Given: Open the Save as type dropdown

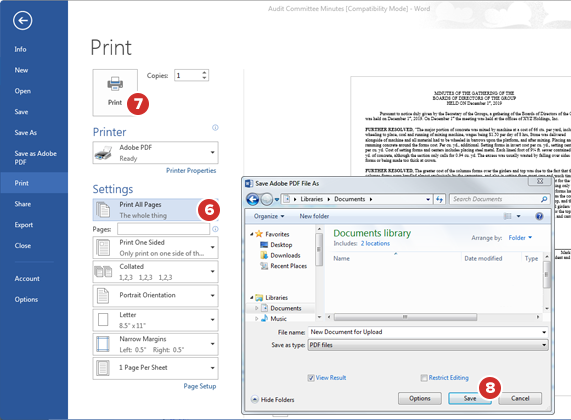Looking at the screenshot, I should 428,345.
